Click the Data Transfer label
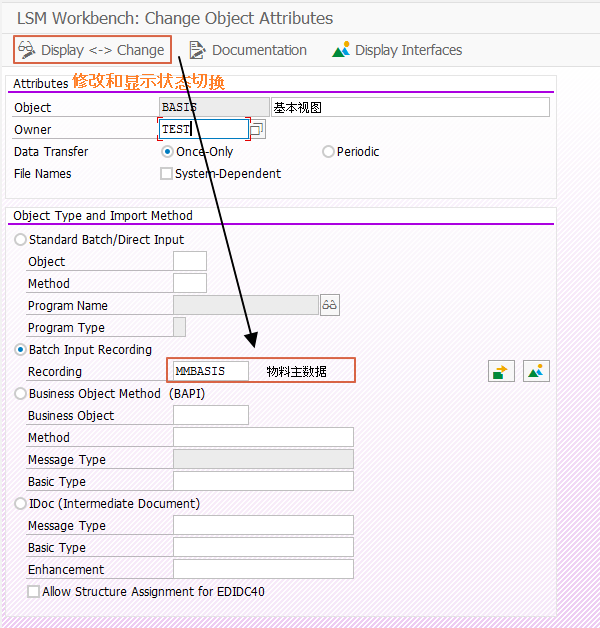 pos(51,152)
